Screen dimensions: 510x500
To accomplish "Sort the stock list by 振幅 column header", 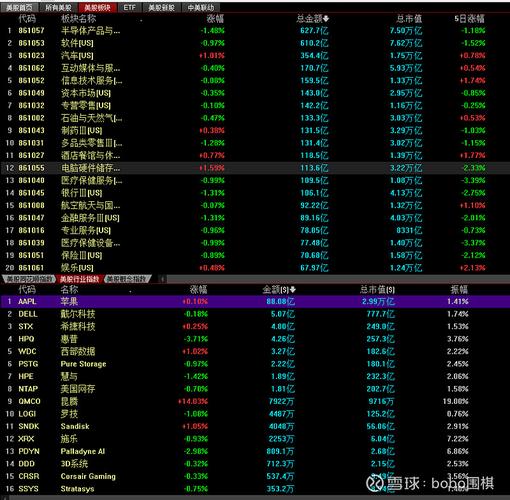I will click(459, 290).
